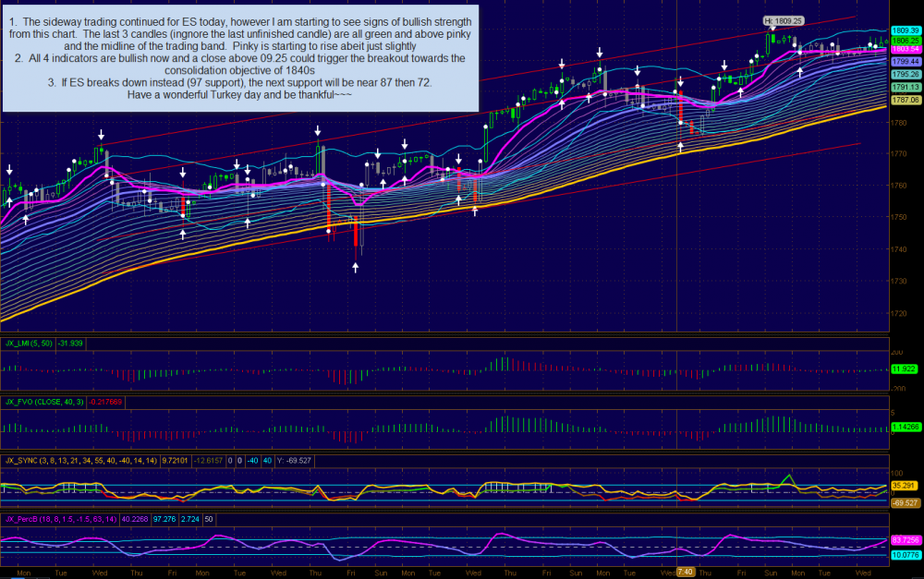Click the cyan 10.0776 PercB value tag
This screenshot has width=924, height=579.
pos(905,555)
